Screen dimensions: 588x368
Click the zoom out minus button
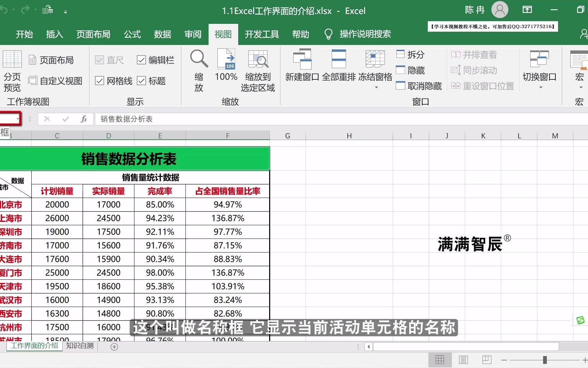[x=504, y=360]
